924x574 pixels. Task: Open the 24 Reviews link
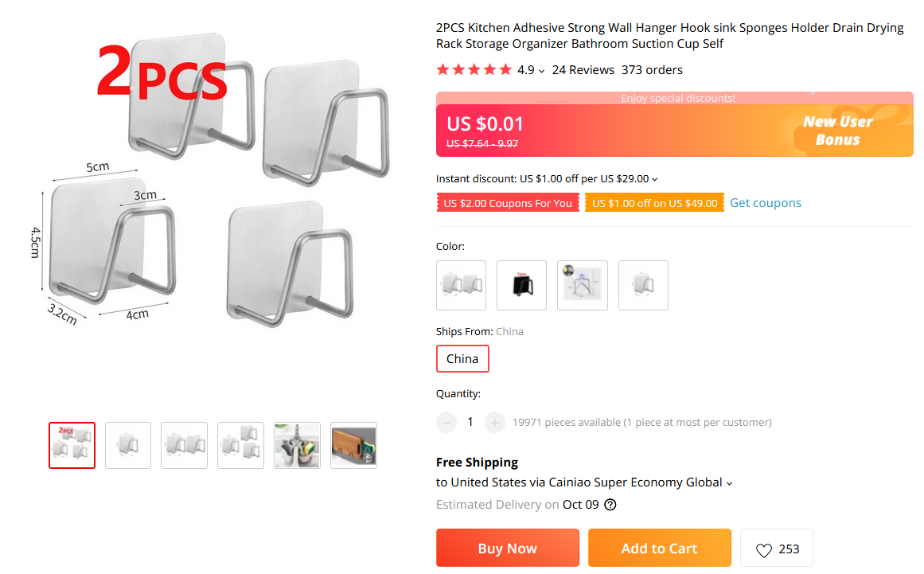[583, 70]
